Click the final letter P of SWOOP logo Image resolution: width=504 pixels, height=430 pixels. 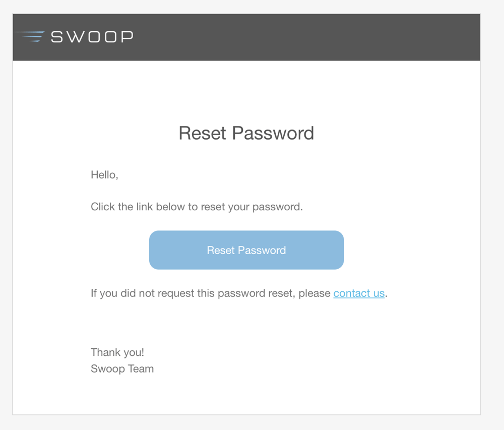tap(127, 37)
